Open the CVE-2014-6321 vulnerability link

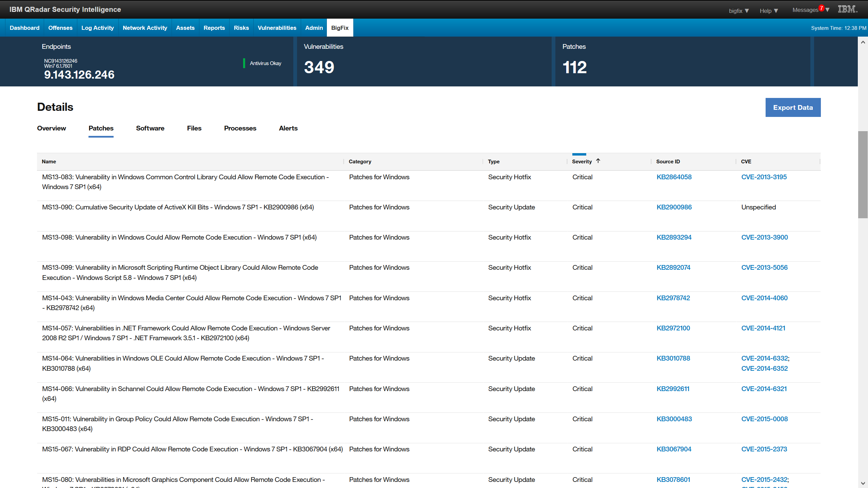[x=764, y=389]
